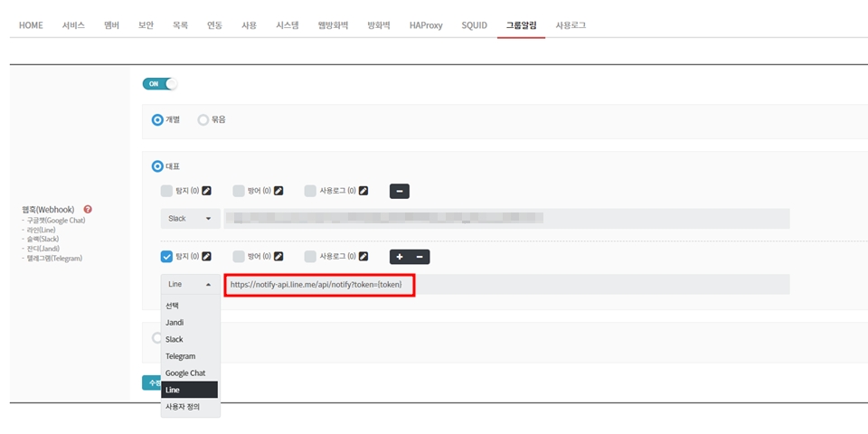Click edit pencil next to second row 사용로그
Image resolution: width=868 pixels, height=434 pixels.
pos(363,257)
